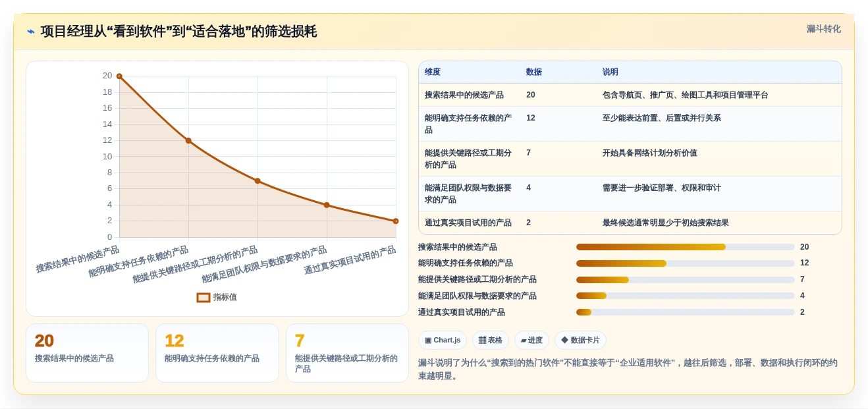The height and width of the screenshot is (409, 868).
Task: Click the table data value 4
Action: [529, 188]
